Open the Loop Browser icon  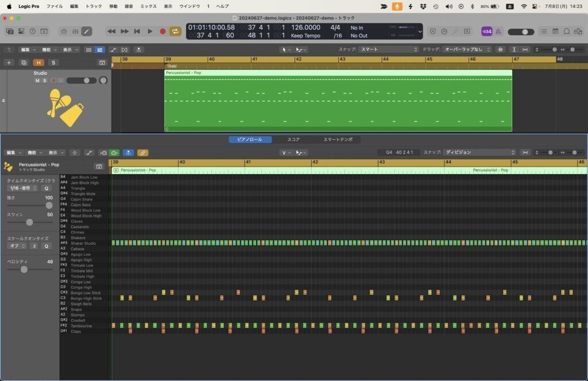(x=567, y=32)
